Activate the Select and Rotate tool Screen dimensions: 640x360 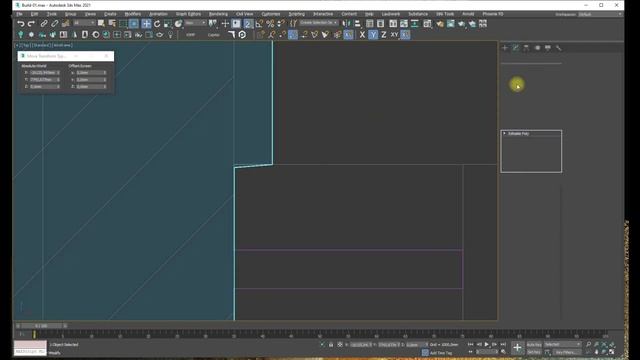point(157,24)
